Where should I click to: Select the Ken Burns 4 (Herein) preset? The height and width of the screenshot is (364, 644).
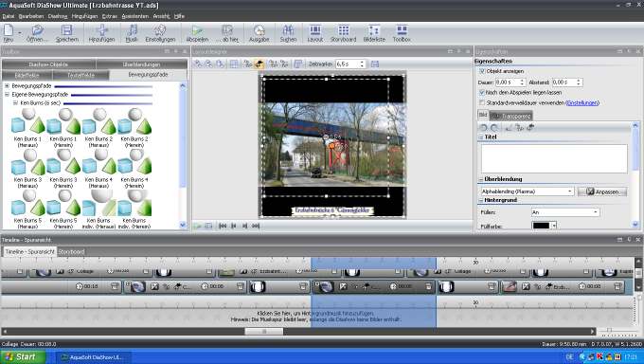coord(134,170)
